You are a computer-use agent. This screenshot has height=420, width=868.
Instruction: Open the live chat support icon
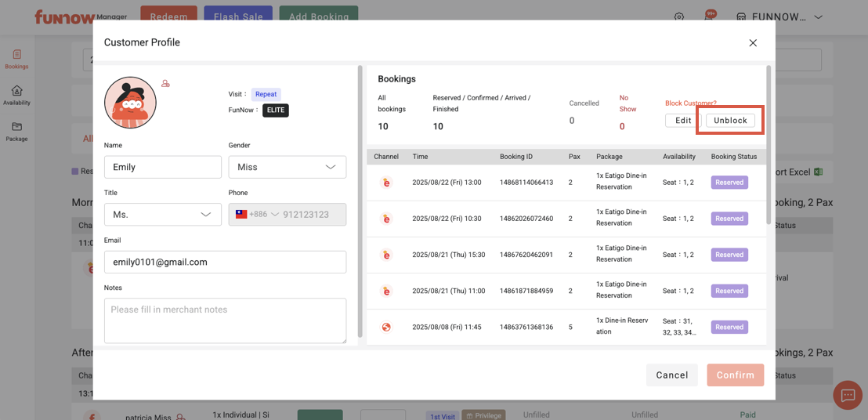click(x=847, y=396)
